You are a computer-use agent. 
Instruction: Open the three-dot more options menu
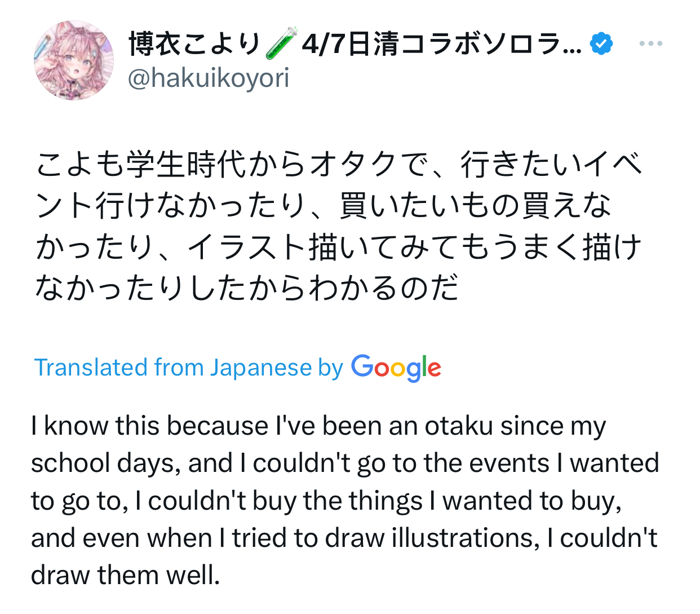[651, 43]
